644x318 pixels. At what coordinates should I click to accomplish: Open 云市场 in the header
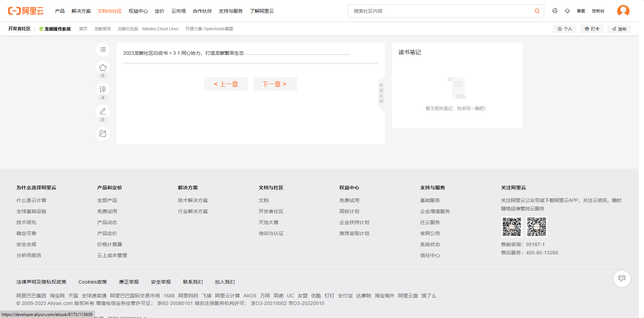coord(179,11)
